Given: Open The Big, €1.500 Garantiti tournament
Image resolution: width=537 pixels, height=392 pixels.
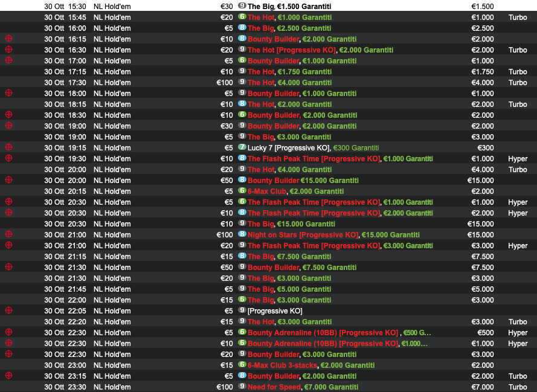Looking at the screenshot, I should (x=289, y=7).
